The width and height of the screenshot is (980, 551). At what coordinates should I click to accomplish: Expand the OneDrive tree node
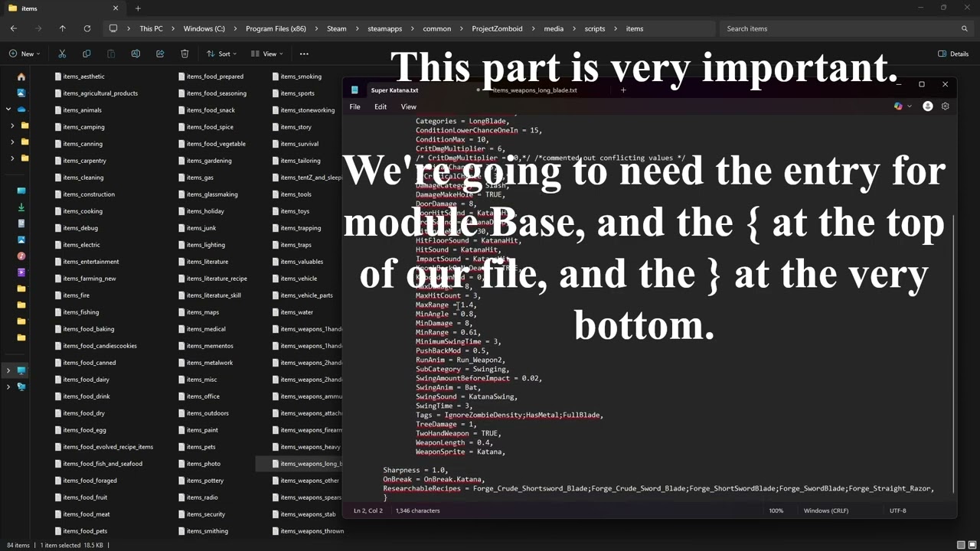(8, 109)
